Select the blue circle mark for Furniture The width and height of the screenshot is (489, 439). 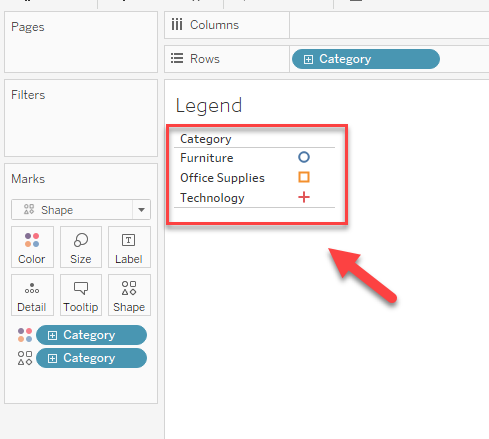[x=304, y=157]
